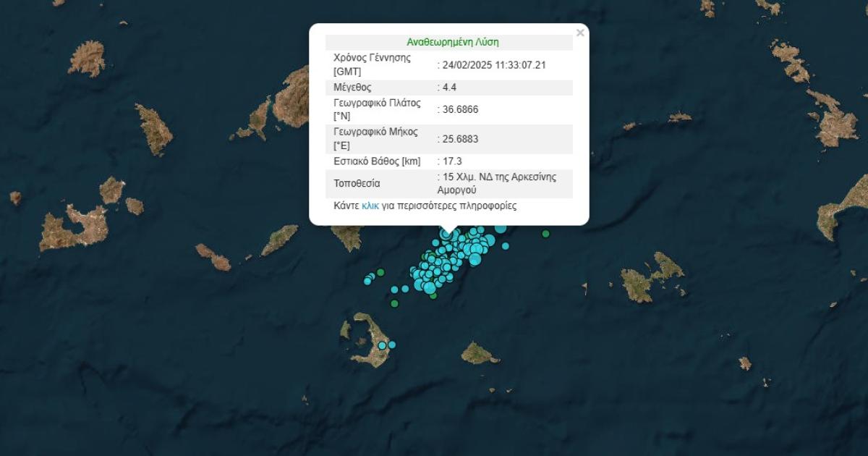Screen dimensions: 868x456
Task: Click the 'κλικ' link for more information
Action: [x=370, y=206]
